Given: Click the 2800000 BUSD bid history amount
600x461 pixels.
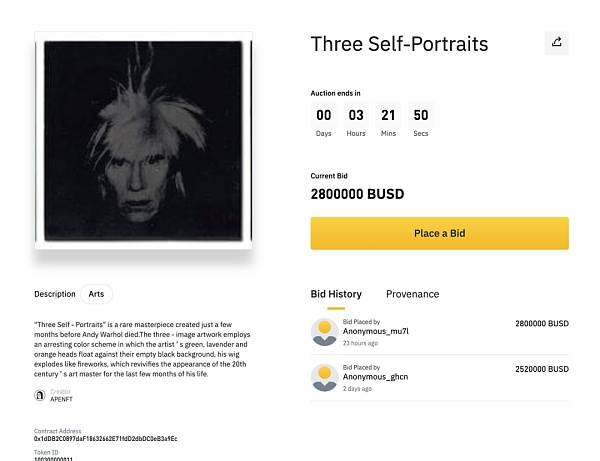Looking at the screenshot, I should click(542, 324).
